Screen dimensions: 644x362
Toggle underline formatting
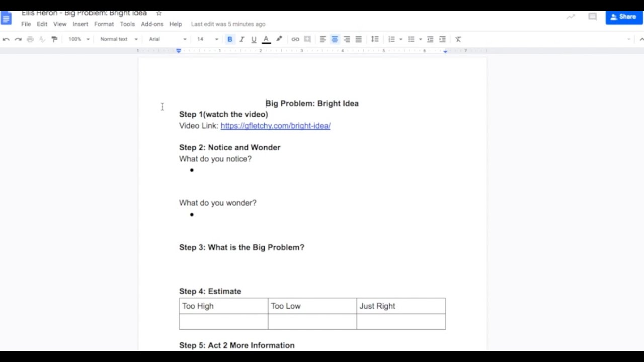coord(254,39)
